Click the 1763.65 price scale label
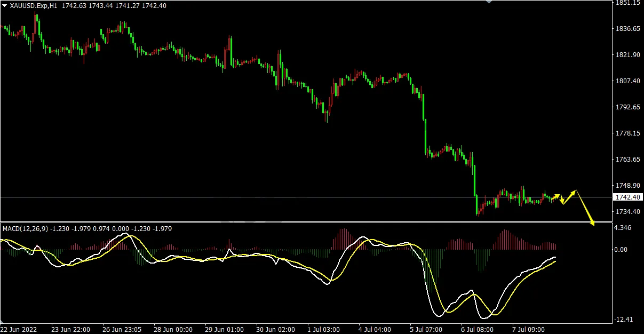The width and height of the screenshot is (644, 334). pyautogui.click(x=627, y=160)
